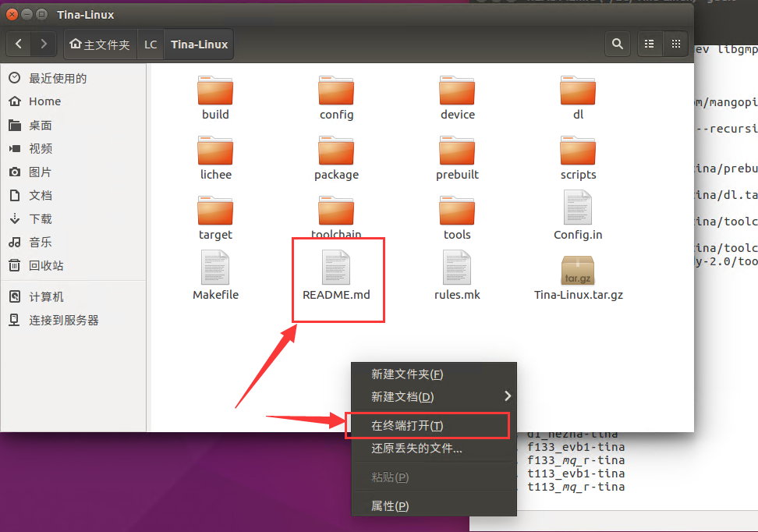758x532 pixels.
Task: Select the Config.in file
Action: click(578, 216)
